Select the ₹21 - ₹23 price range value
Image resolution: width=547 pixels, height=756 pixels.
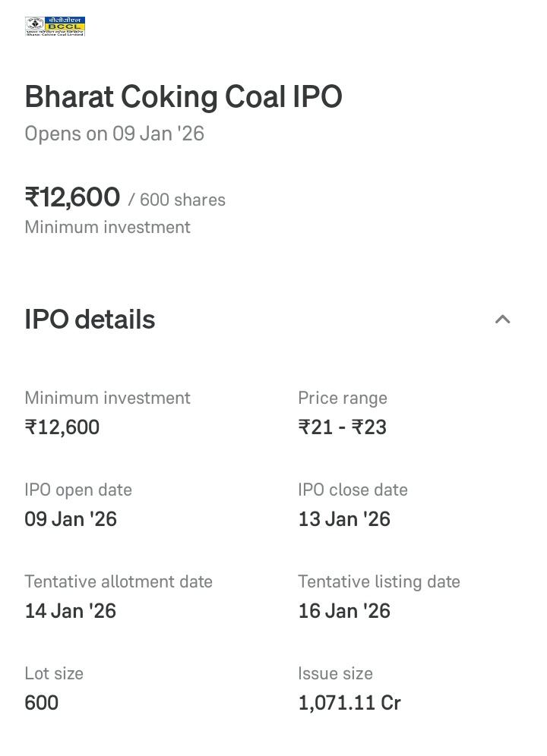point(342,427)
